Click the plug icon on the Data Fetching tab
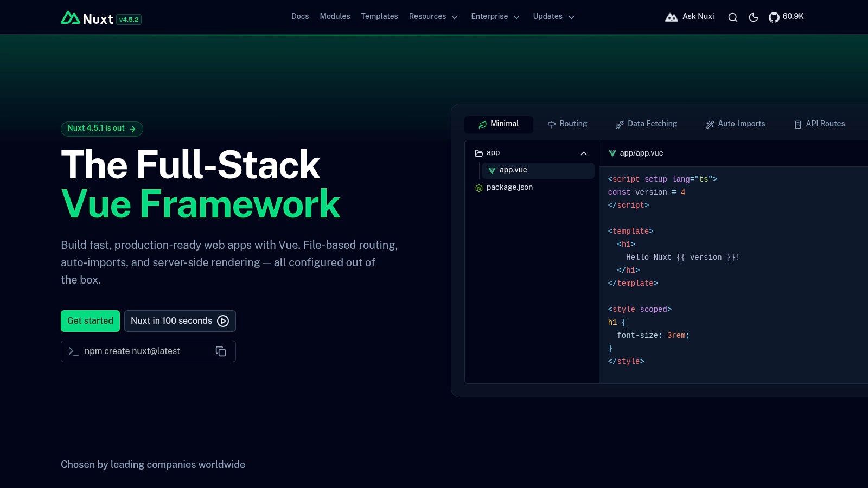This screenshot has height=488, width=868. pos(620,125)
